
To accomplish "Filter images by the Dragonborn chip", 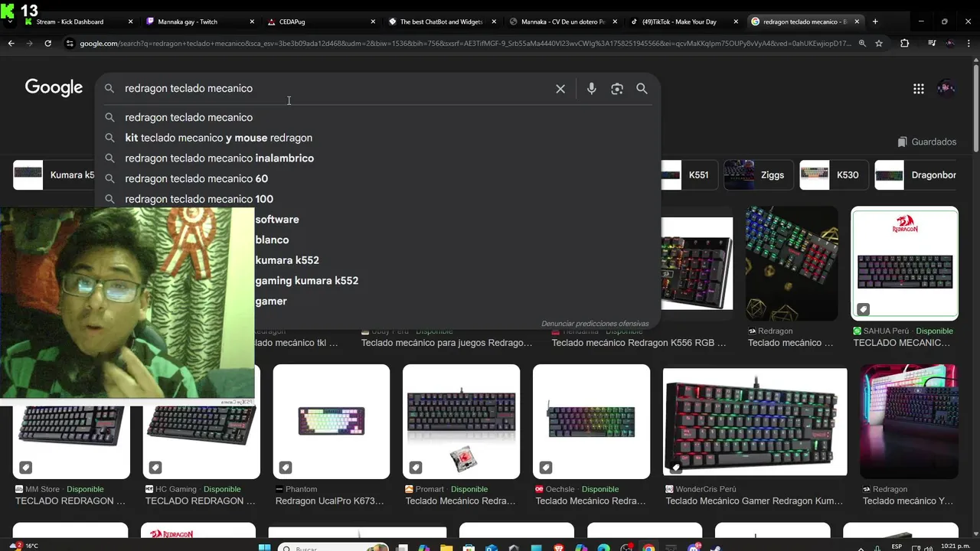I will pos(916,175).
